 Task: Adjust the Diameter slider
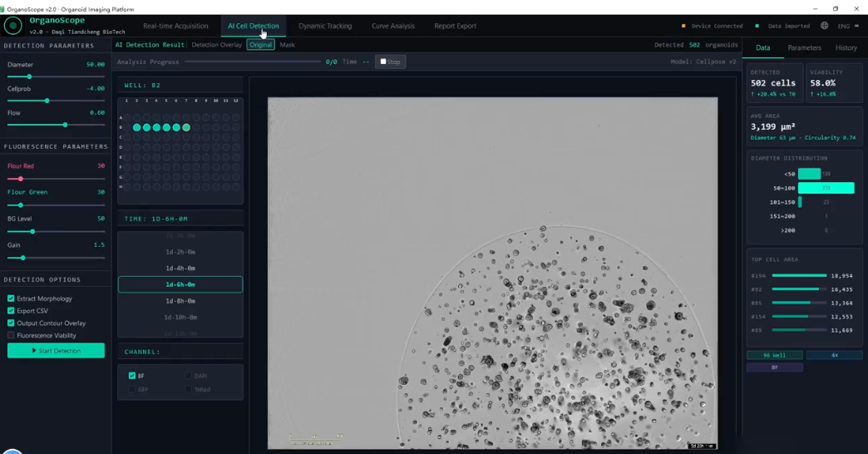tap(56, 77)
